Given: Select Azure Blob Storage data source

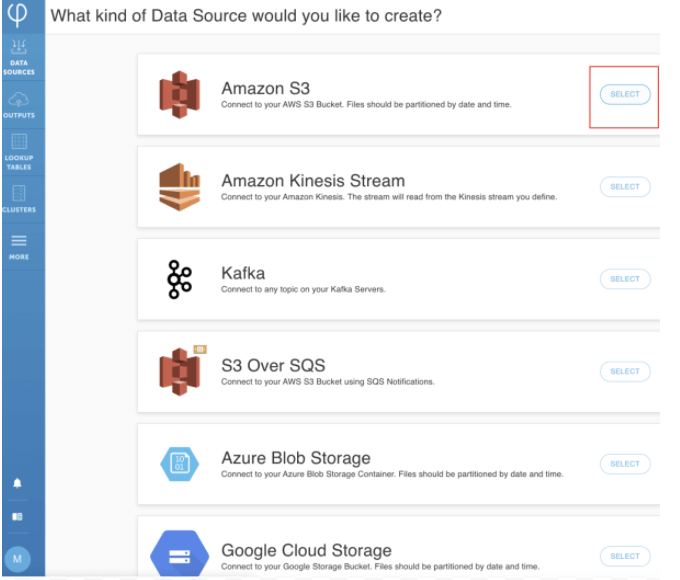Looking at the screenshot, I should click(x=625, y=464).
